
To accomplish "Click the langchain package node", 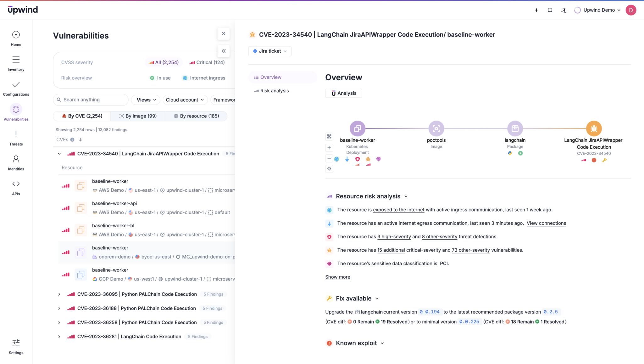I will coord(515,128).
